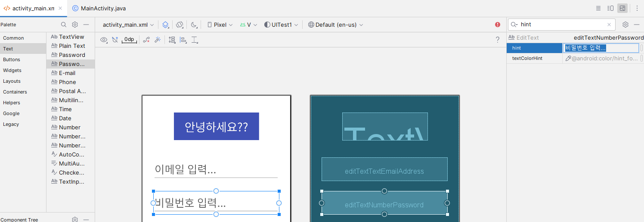Open Select Design Surface layers button

(166, 25)
